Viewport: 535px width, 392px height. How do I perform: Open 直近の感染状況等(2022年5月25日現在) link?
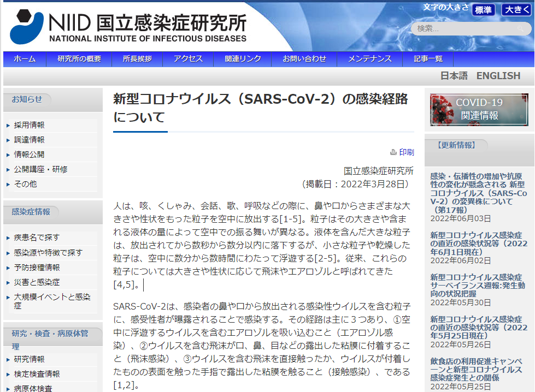pyautogui.click(x=478, y=328)
